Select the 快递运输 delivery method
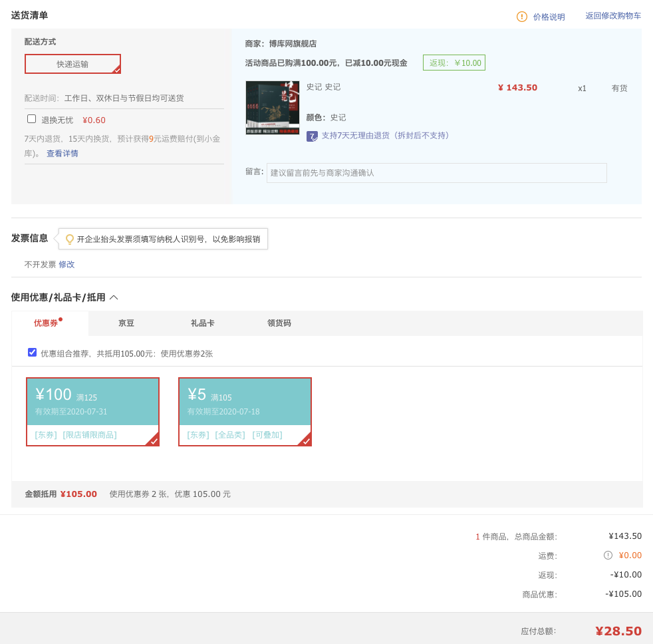The image size is (653, 644). point(73,64)
